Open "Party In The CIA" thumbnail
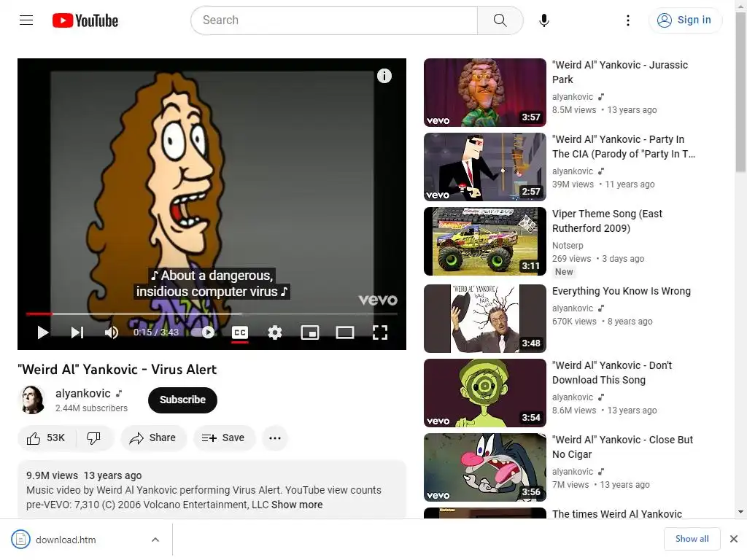Screen dimensions: 747x560 pos(485,167)
